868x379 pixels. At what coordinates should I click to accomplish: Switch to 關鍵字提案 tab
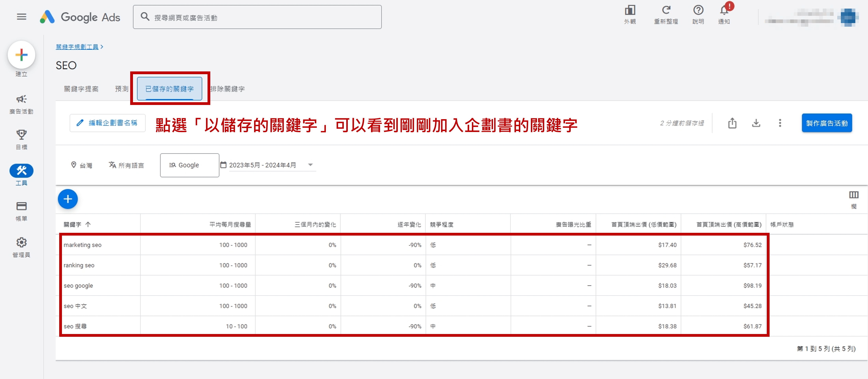pyautogui.click(x=81, y=89)
